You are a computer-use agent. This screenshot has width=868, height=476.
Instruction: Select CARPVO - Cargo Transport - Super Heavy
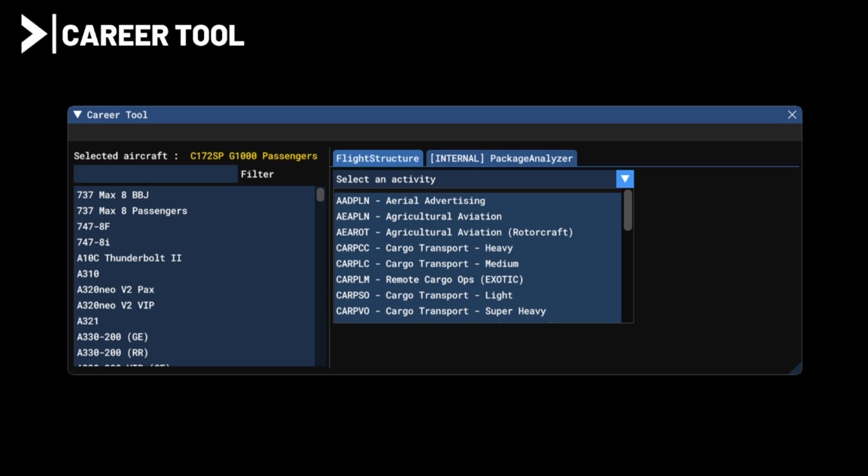[440, 312]
